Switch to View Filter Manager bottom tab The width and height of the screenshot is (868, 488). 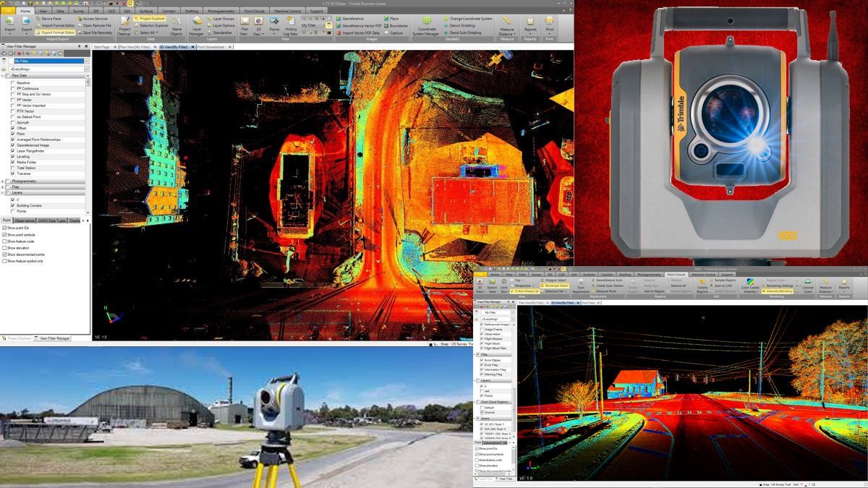[x=53, y=338]
